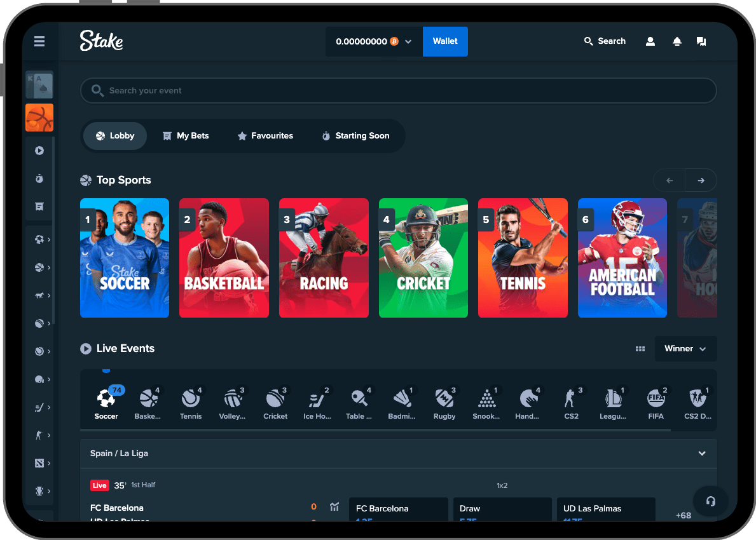756x540 pixels.
Task: Switch to the casino cards tile
Action: [39, 84]
